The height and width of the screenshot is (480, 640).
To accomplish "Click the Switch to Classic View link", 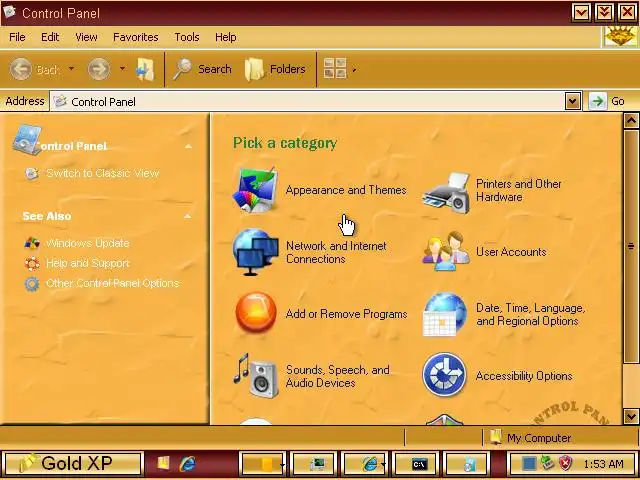I will [x=102, y=173].
